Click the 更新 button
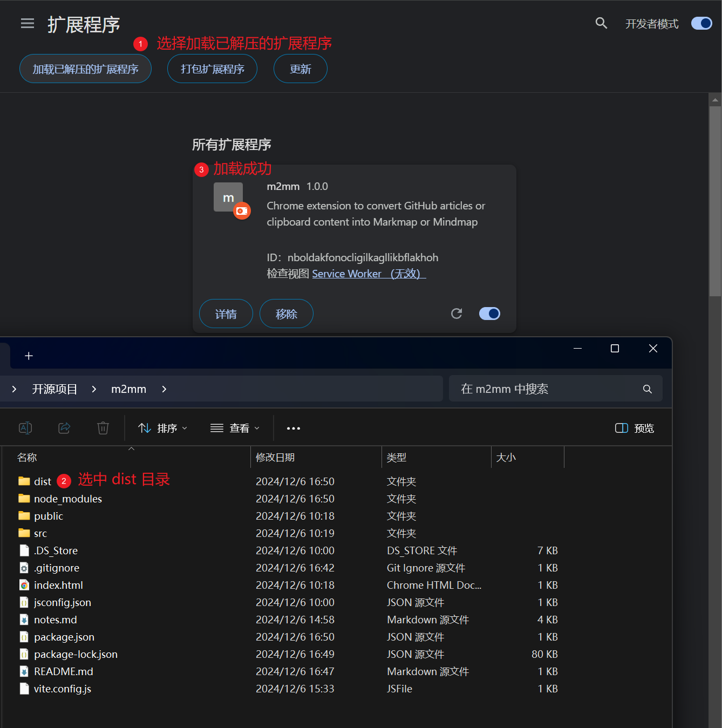 [x=300, y=69]
